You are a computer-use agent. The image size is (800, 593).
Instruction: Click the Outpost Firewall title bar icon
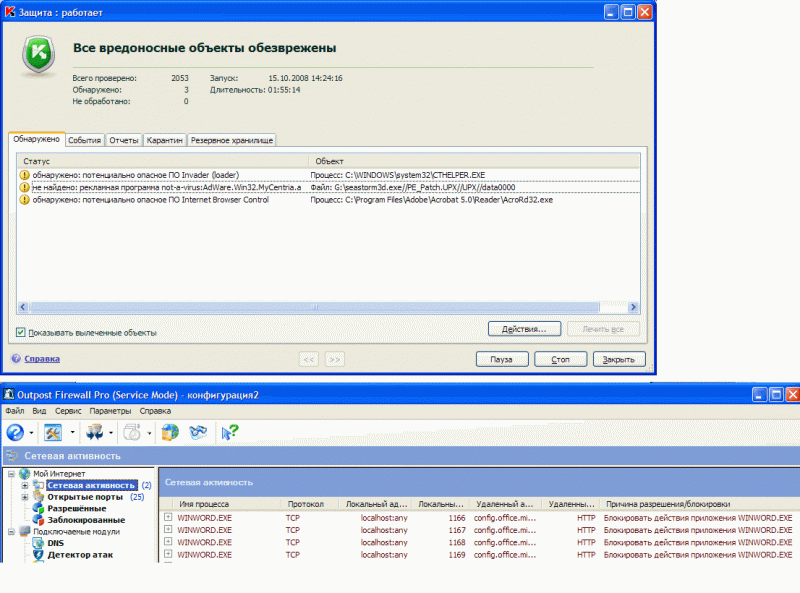(9, 394)
